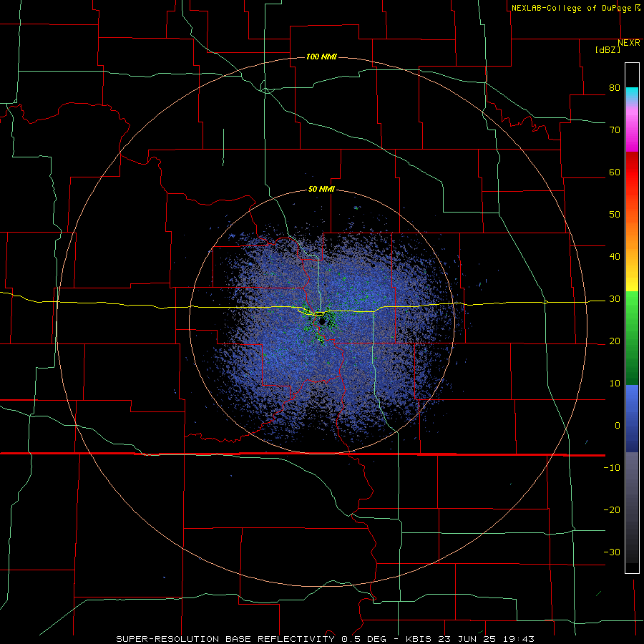Click the 20 value on dBZ scale
This screenshot has width=644, height=644.
point(615,341)
